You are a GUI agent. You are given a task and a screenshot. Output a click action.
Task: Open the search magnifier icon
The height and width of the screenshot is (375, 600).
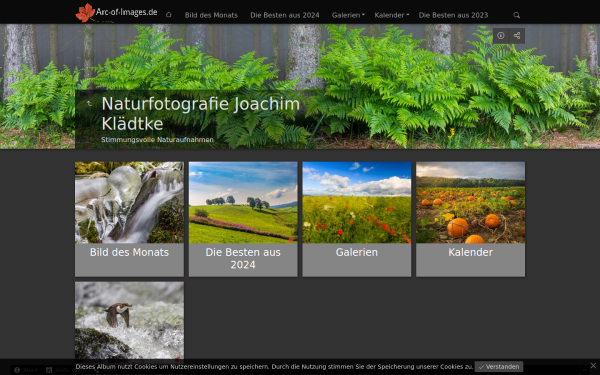[517, 15]
